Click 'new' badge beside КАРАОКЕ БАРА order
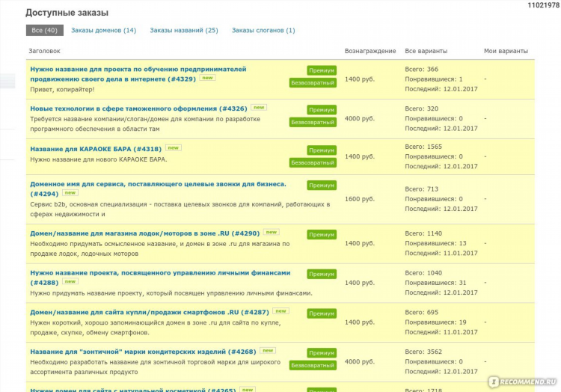561x392 pixels. pyautogui.click(x=174, y=147)
